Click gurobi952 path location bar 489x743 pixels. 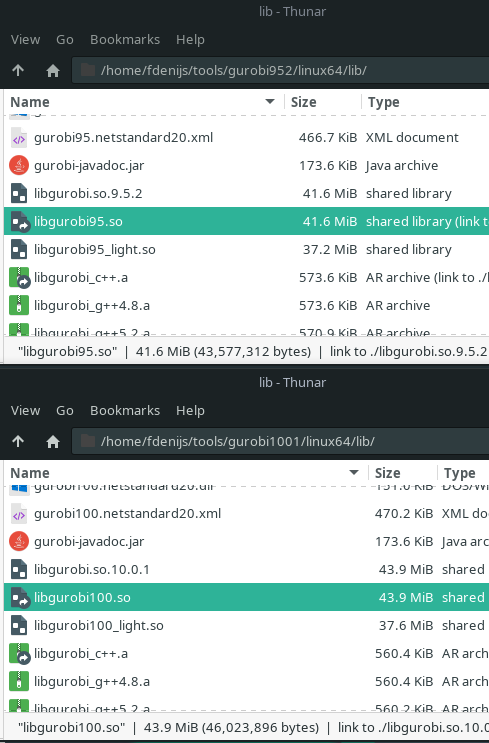[x=281, y=71]
